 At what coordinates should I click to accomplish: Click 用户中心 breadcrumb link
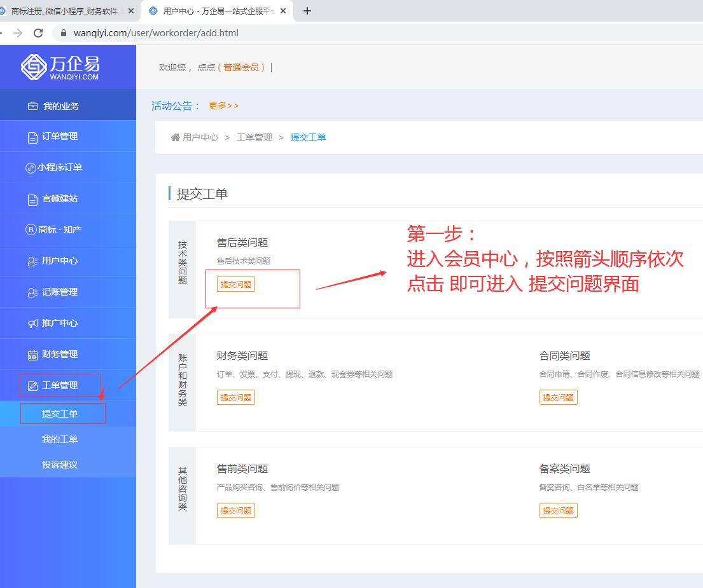coord(200,137)
